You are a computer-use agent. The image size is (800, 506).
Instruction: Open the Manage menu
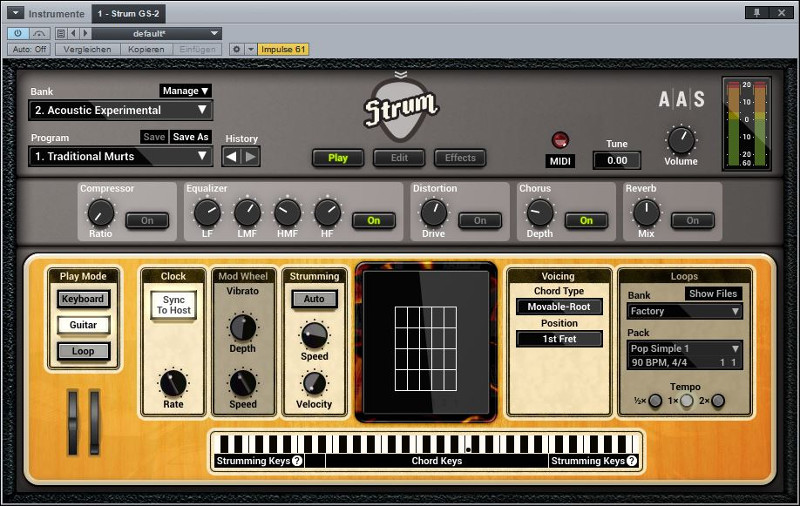[x=186, y=91]
